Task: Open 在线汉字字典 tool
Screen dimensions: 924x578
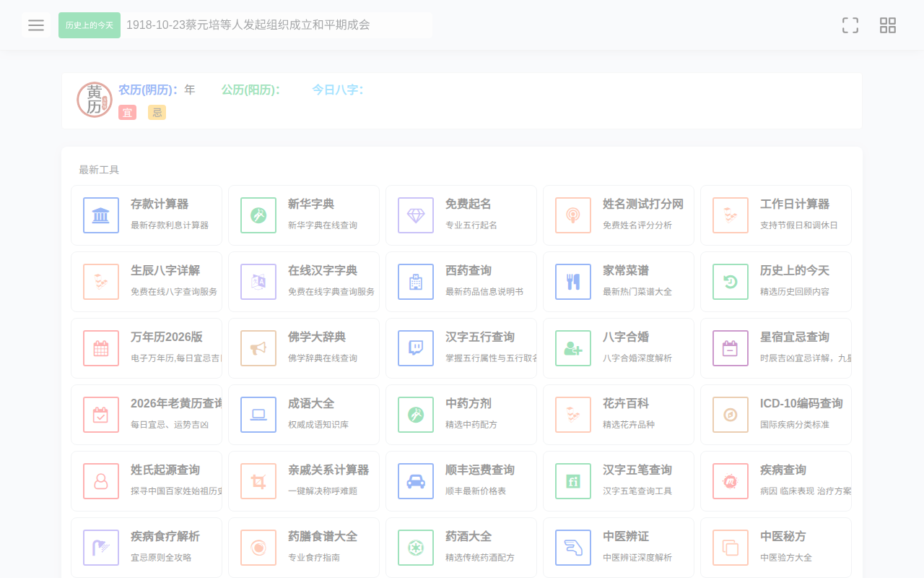Action: [304, 282]
